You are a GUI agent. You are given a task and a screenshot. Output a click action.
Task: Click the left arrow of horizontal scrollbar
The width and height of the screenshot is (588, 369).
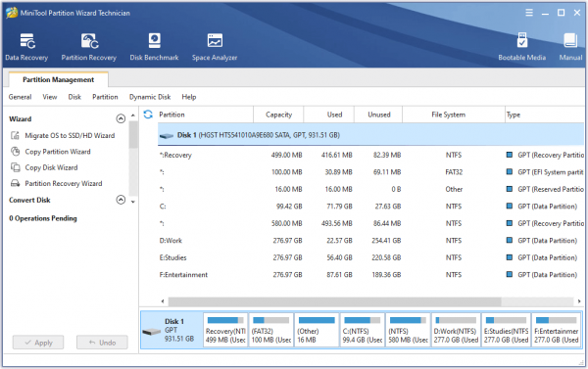click(x=163, y=301)
